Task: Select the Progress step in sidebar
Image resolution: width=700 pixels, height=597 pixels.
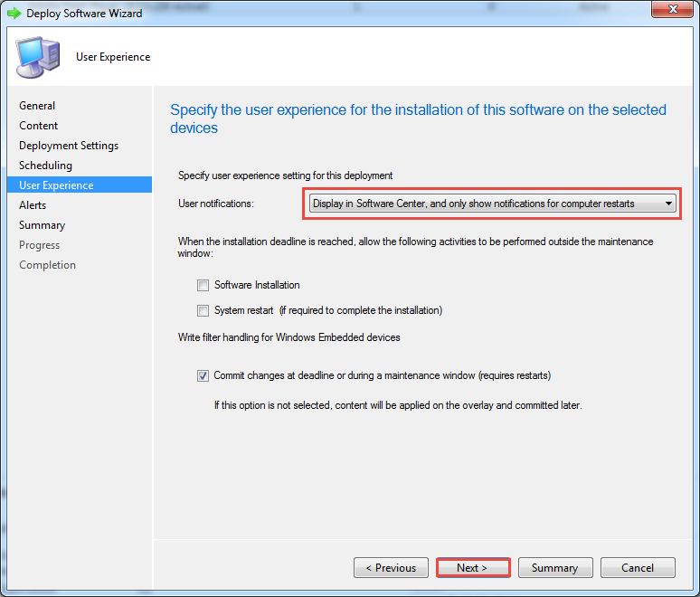Action: 39,245
